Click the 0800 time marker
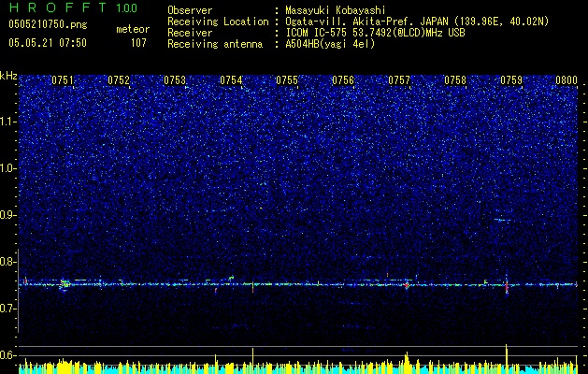The image size is (588, 374). 566,79
